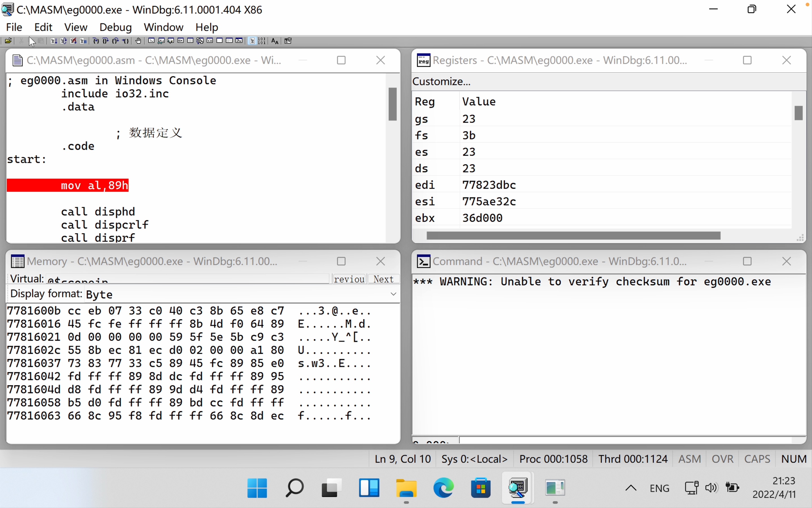Click the Registers horizontal scrollbar thumb

pyautogui.click(x=573, y=236)
